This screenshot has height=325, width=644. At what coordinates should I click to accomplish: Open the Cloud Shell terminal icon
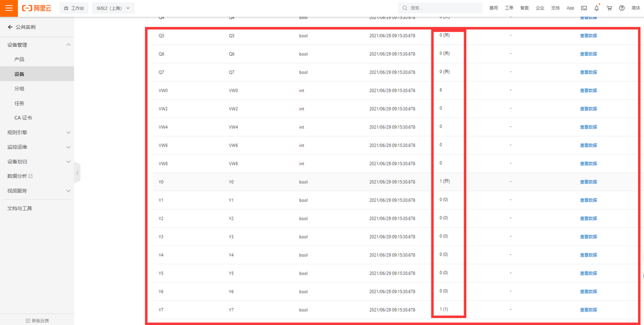point(584,8)
